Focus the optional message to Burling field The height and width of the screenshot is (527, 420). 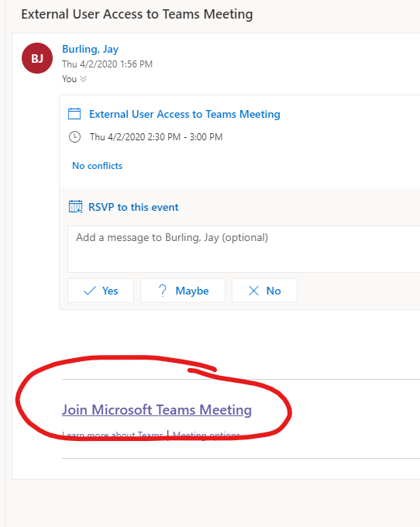[x=243, y=249]
